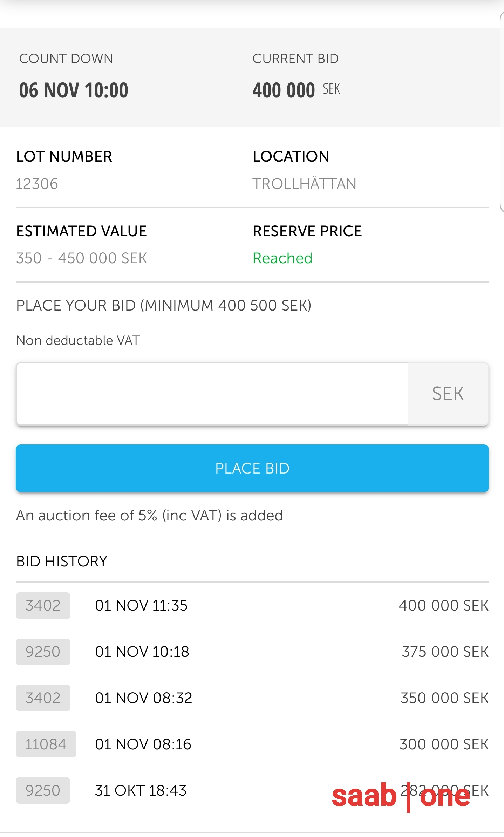Screen dimensions: 504x837
Task: Click the estimated value 350 - 450 000 SEK
Action: click(81, 258)
